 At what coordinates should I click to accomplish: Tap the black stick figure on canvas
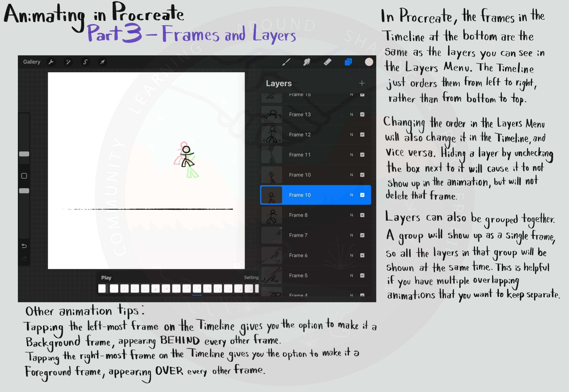[187, 157]
